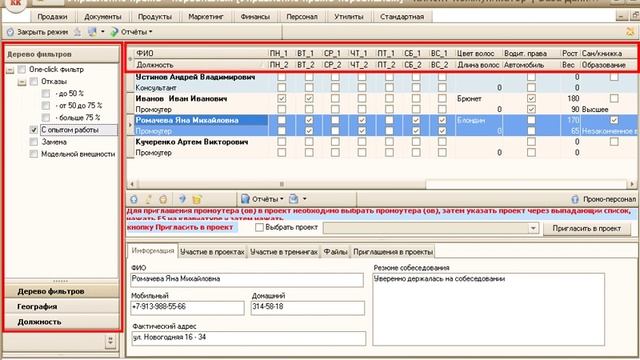Switch to the Участие в тренингах tab
The height and width of the screenshot is (360, 640).
[284, 252]
